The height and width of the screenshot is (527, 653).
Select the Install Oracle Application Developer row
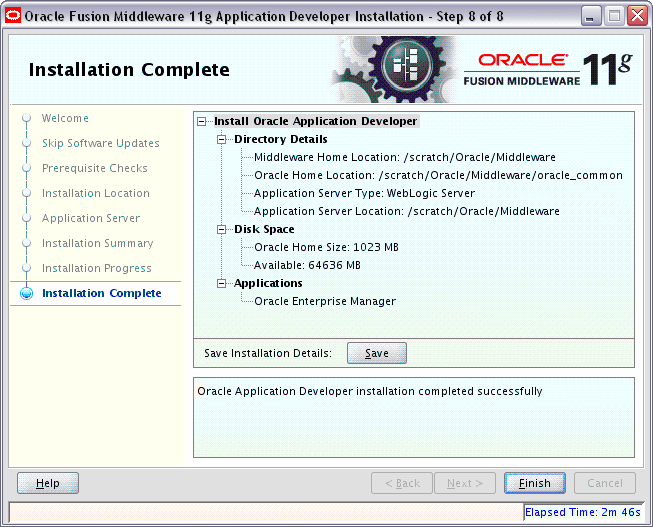click(x=316, y=121)
